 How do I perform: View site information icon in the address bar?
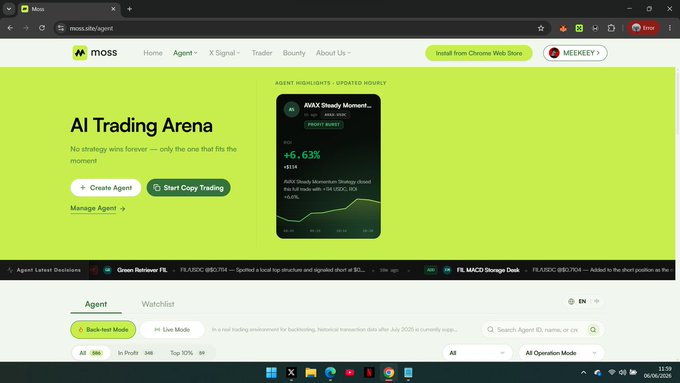(61, 28)
